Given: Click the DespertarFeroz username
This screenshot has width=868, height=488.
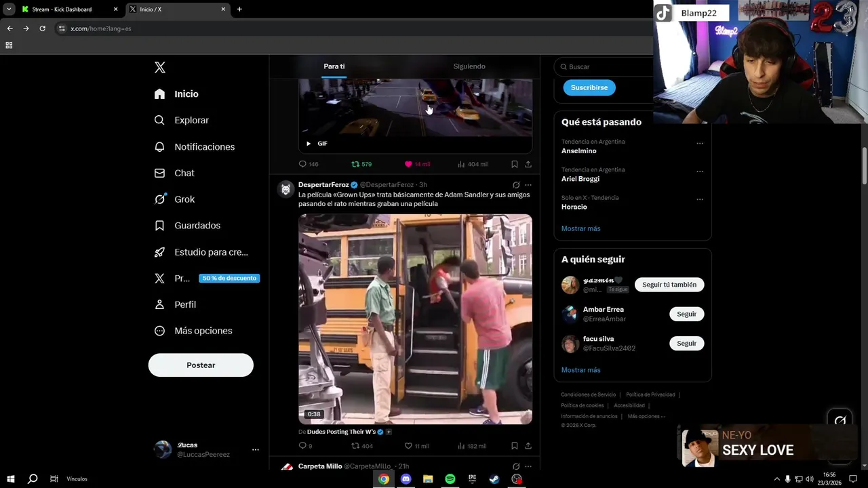Looking at the screenshot, I should (x=323, y=185).
